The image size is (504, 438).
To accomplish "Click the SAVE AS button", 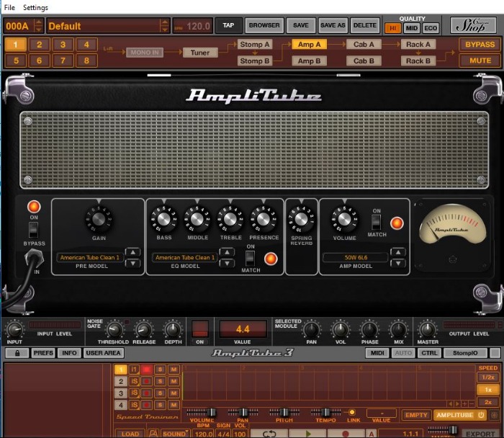I will pos(333,25).
